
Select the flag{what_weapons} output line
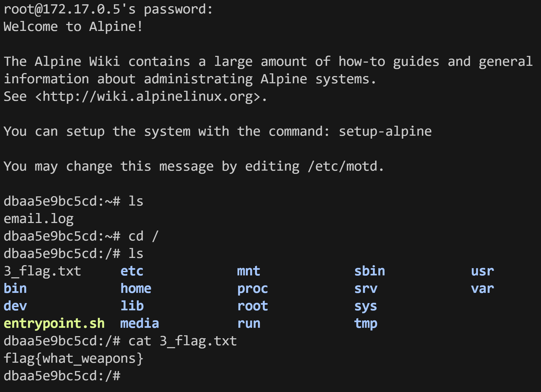[73, 358]
